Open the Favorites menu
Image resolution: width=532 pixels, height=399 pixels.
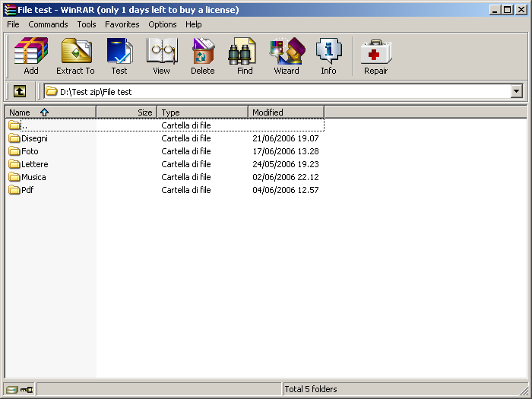tap(122, 24)
